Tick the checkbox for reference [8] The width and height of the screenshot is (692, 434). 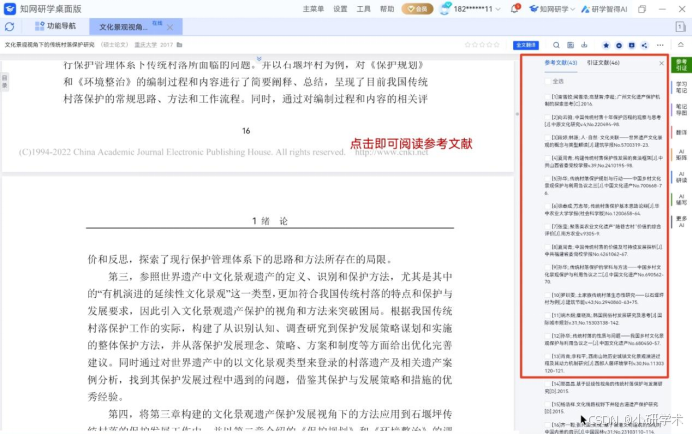pos(548,247)
